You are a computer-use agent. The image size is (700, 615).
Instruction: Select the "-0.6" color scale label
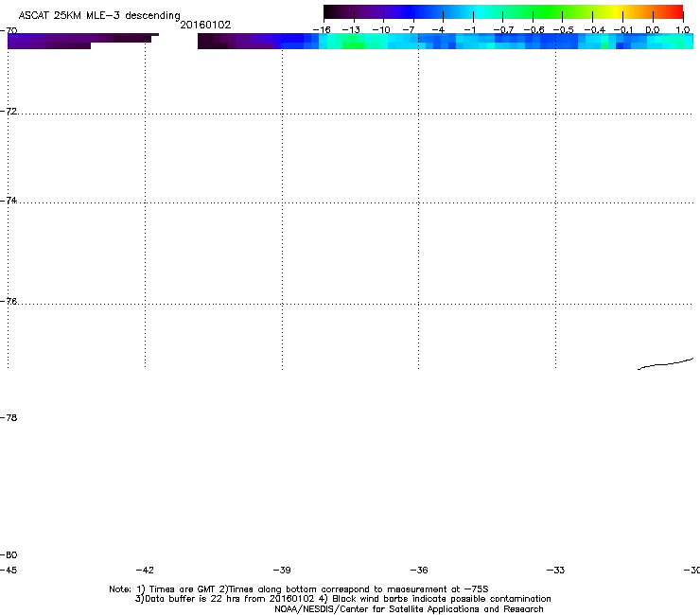534,30
